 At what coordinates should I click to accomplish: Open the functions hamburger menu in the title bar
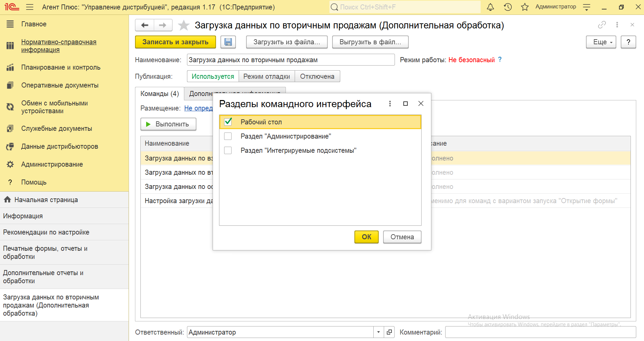tap(30, 7)
